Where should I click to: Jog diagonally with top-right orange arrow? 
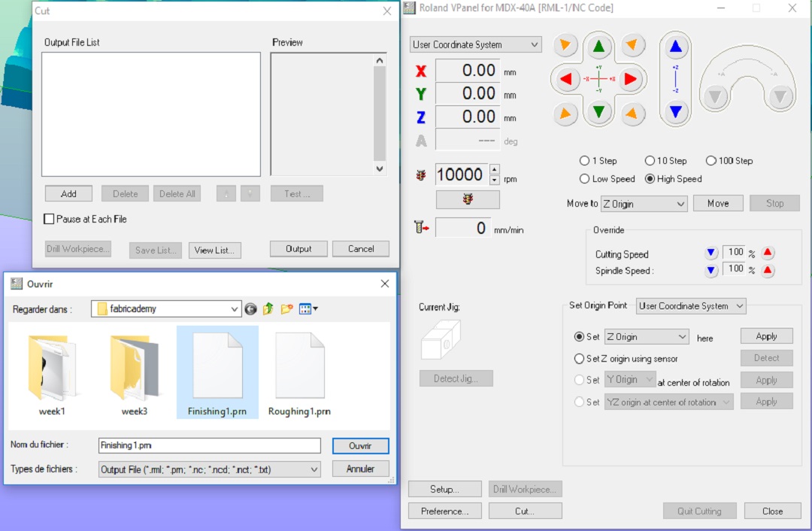click(632, 45)
